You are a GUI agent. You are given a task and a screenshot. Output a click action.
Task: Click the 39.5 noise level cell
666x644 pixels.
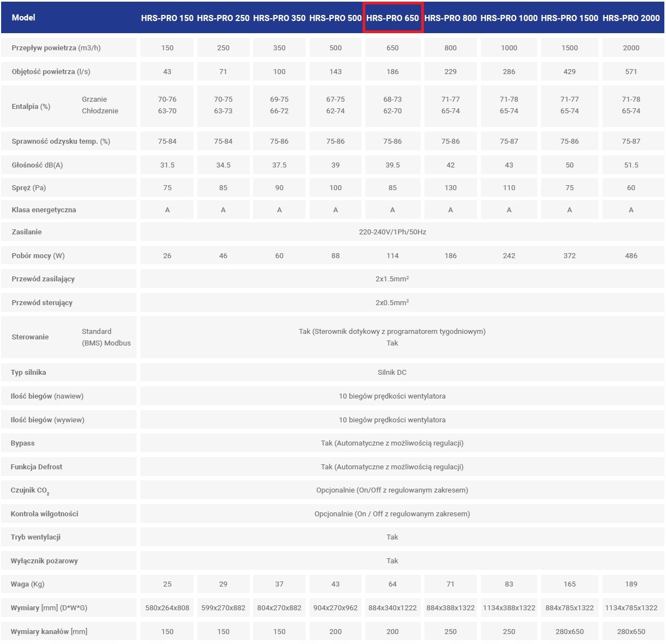point(392,165)
